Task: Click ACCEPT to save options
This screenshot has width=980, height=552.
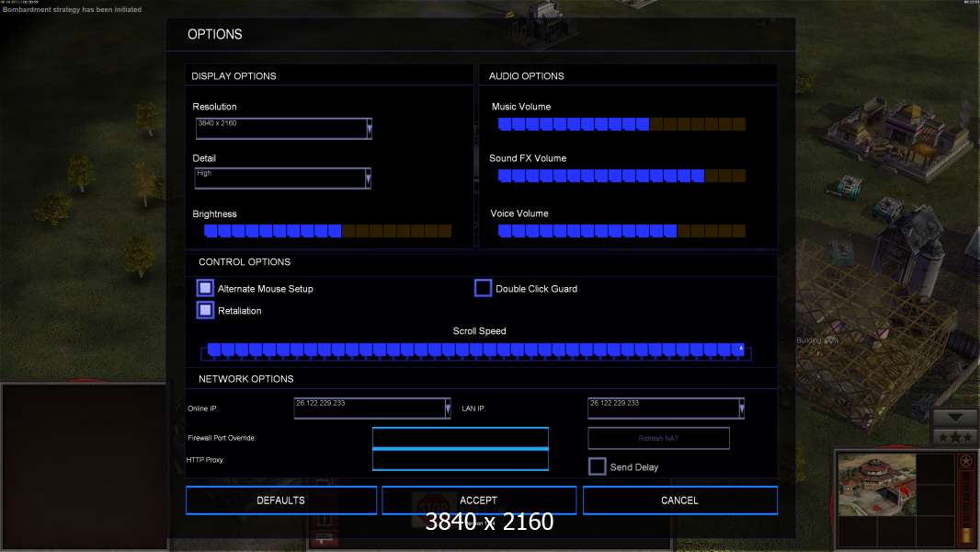Action: point(479,500)
